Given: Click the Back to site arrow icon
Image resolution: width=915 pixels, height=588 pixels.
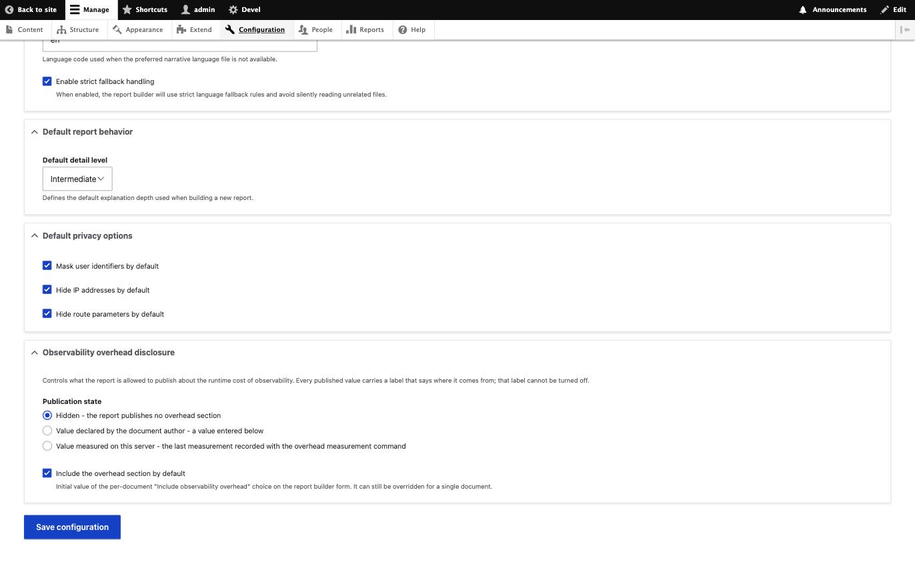Looking at the screenshot, I should click(x=9, y=10).
